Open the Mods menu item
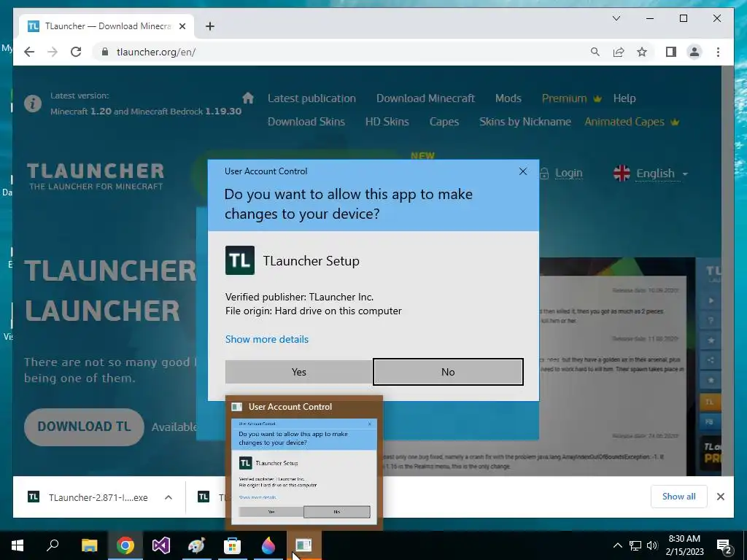This screenshot has height=560, width=747. coord(508,98)
